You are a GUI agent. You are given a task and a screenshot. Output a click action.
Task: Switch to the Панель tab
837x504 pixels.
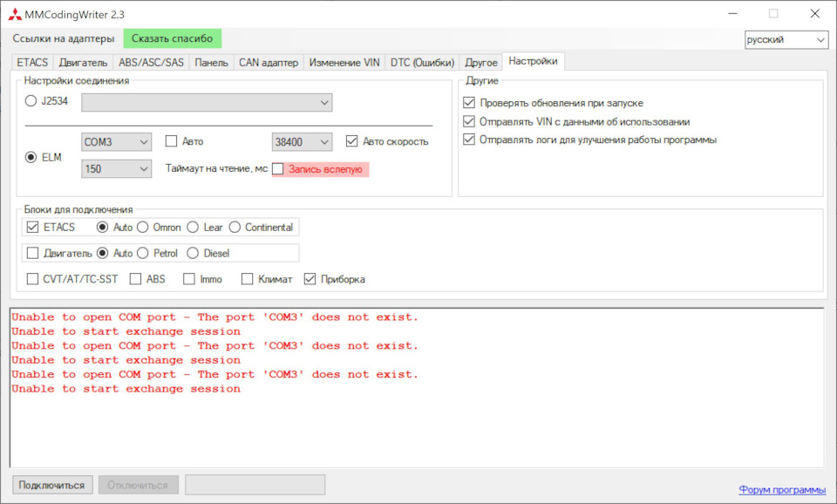(211, 63)
